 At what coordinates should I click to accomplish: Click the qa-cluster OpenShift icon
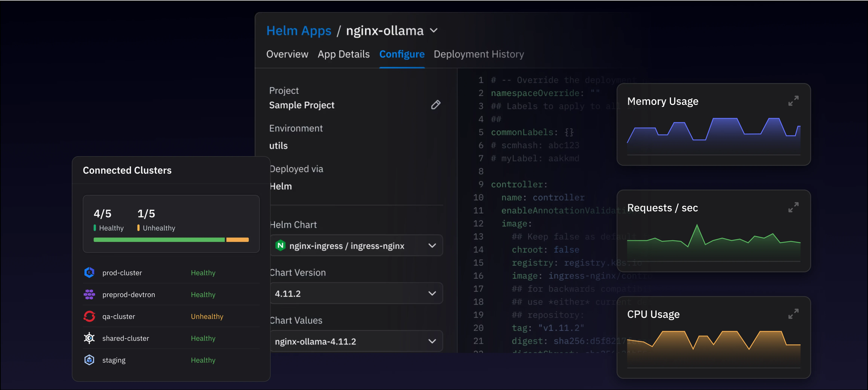pyautogui.click(x=89, y=316)
